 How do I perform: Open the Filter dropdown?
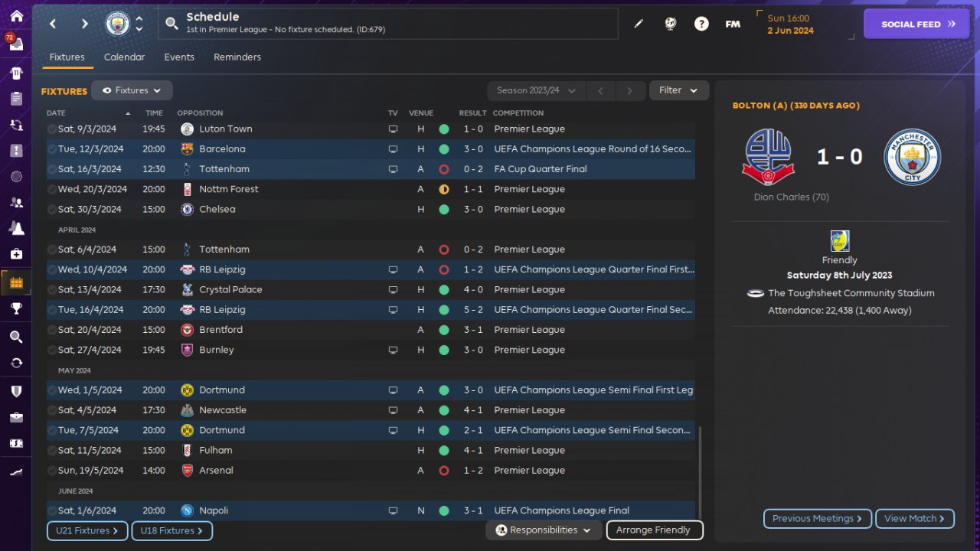pyautogui.click(x=679, y=90)
